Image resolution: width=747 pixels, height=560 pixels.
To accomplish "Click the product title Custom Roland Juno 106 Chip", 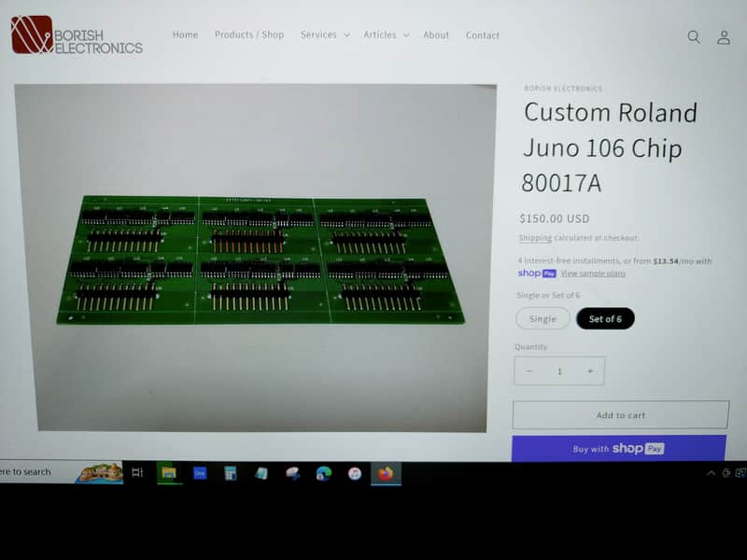I will (610, 147).
